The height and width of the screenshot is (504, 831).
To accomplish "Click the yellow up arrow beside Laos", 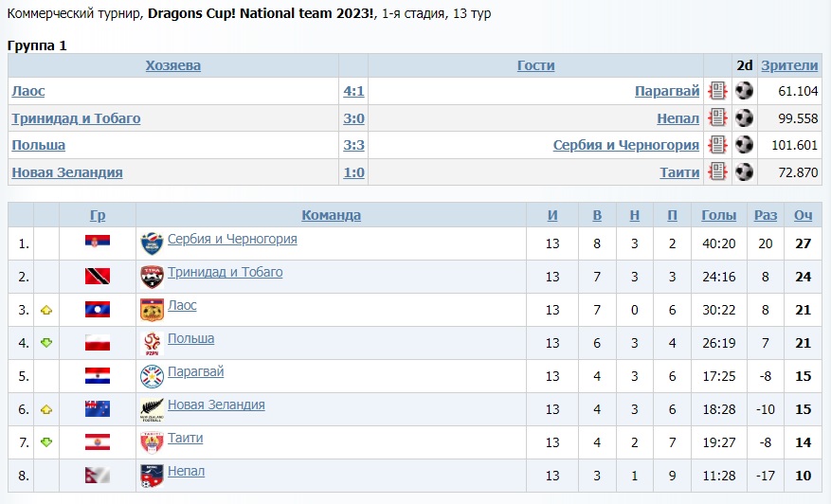I will (46, 310).
